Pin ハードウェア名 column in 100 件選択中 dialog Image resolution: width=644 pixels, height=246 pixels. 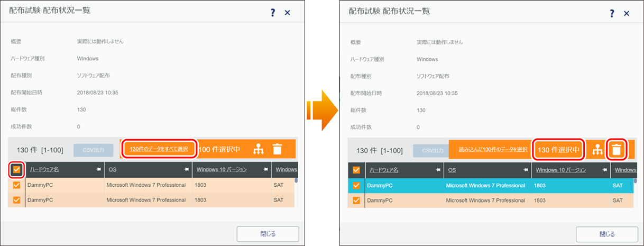click(98, 170)
